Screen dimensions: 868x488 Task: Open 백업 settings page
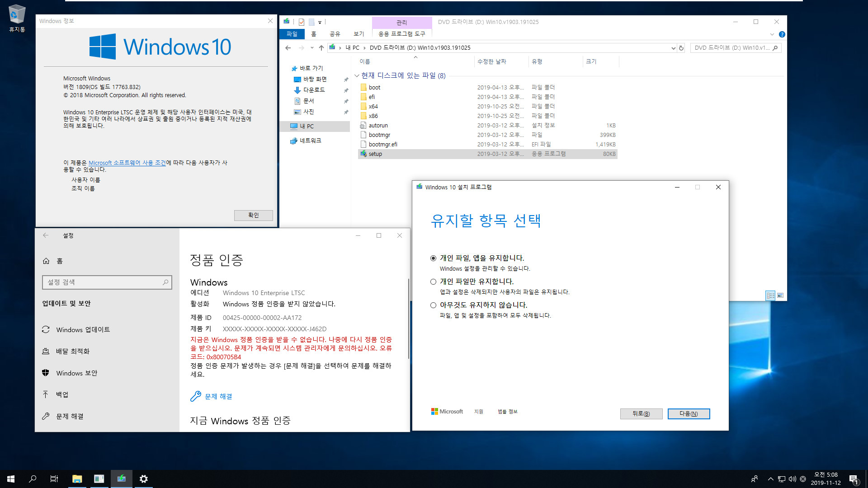coord(62,395)
